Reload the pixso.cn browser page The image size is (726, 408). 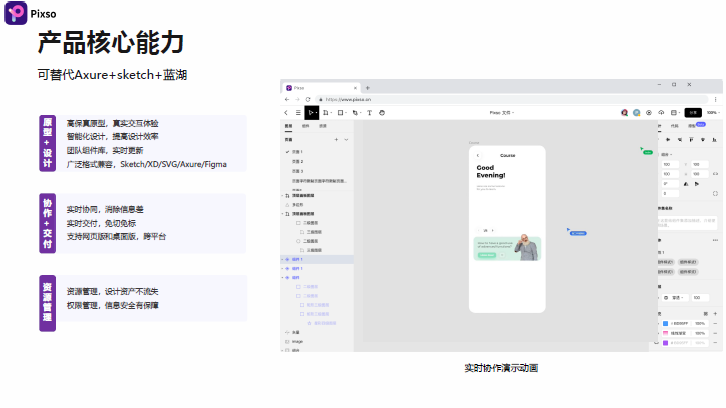click(308, 100)
